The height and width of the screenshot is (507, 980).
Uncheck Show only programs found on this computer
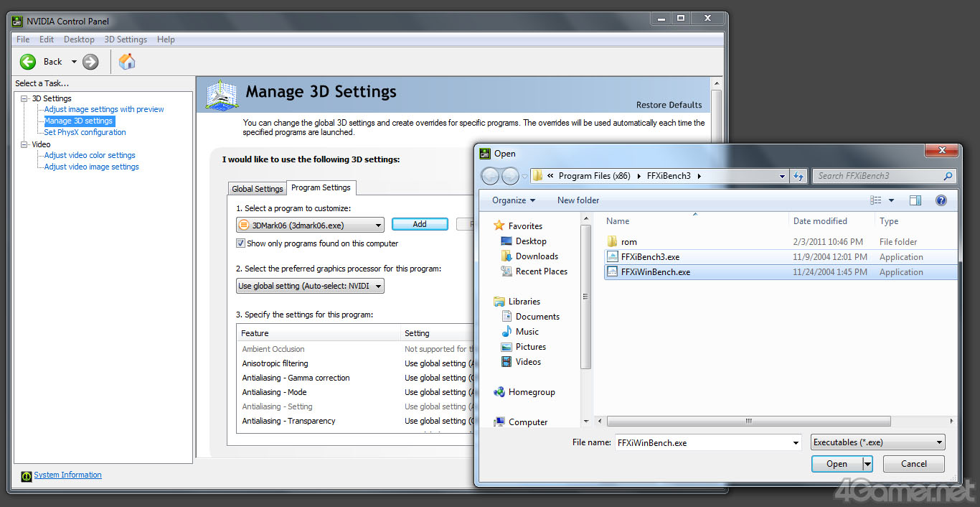click(x=240, y=243)
